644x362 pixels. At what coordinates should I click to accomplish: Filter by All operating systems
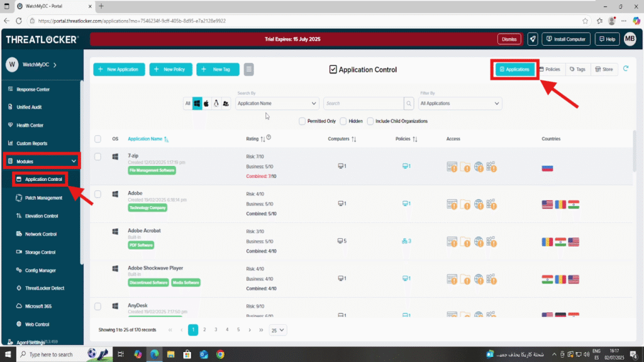click(x=187, y=104)
